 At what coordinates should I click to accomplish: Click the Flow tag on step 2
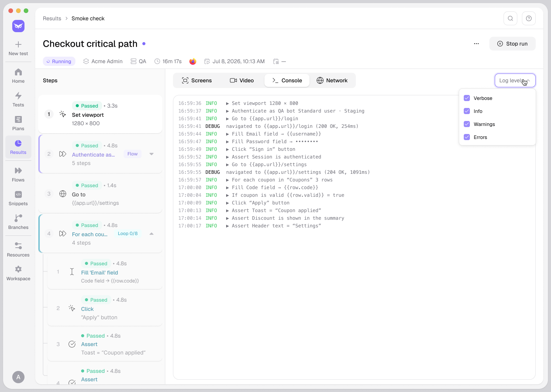(x=132, y=154)
